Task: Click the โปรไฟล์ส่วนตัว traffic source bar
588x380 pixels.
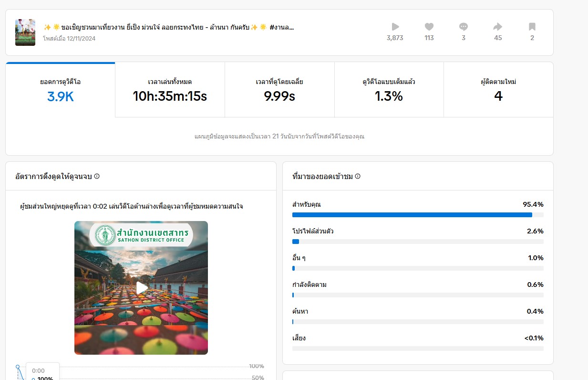Action: click(x=417, y=242)
